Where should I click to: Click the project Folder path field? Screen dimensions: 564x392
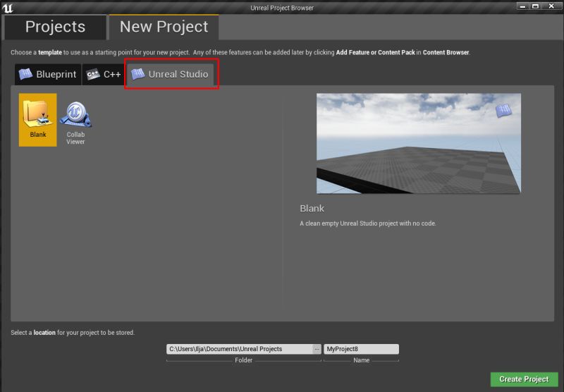coord(240,349)
